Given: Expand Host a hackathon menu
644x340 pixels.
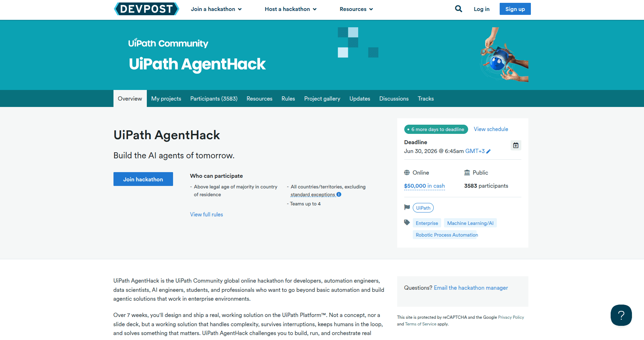Looking at the screenshot, I should (290, 9).
